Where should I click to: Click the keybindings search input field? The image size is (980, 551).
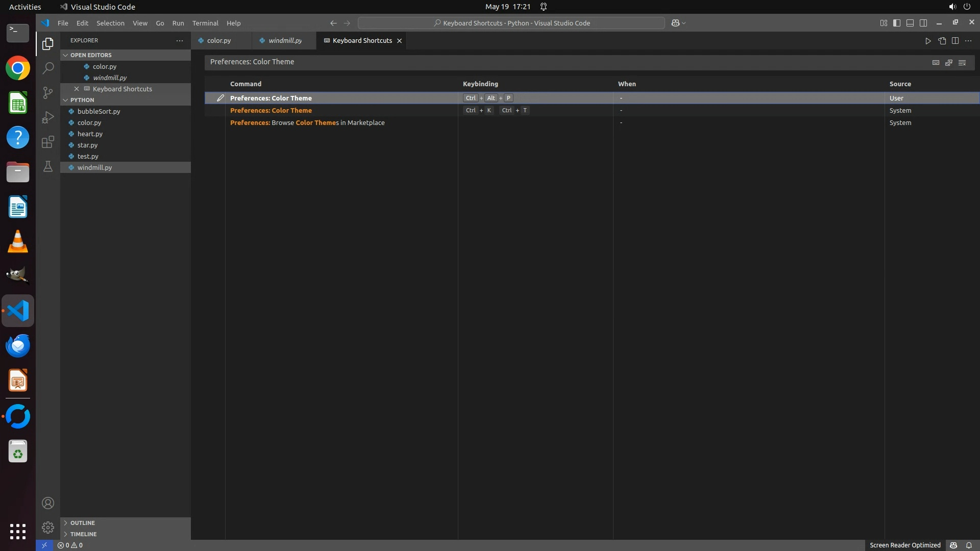tap(561, 62)
